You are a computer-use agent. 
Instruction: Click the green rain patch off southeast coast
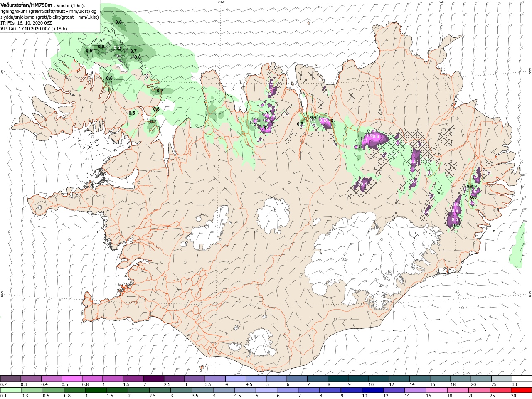click(519, 245)
